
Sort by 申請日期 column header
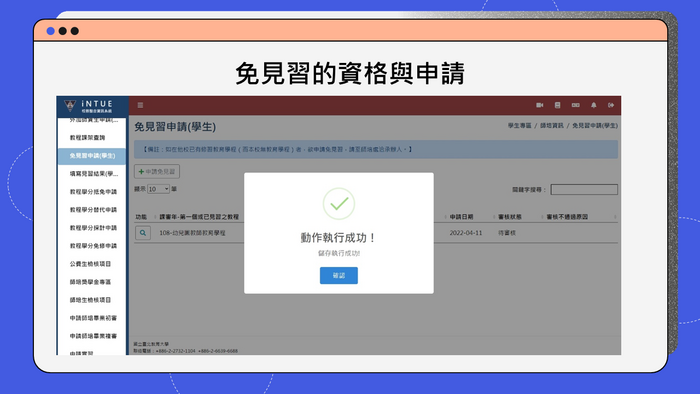pyautogui.click(x=461, y=217)
